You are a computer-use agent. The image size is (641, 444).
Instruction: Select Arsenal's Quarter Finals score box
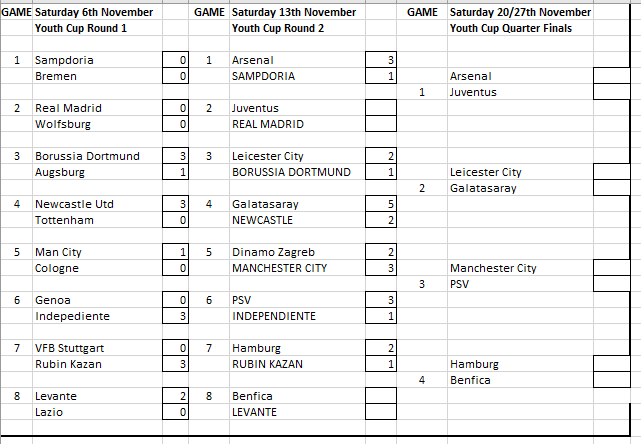(616, 76)
